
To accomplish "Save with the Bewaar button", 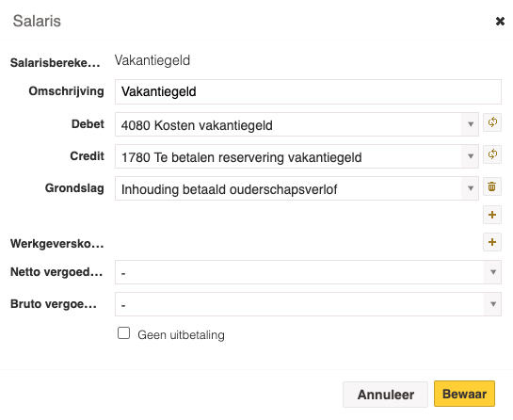I will pyautogui.click(x=464, y=394).
